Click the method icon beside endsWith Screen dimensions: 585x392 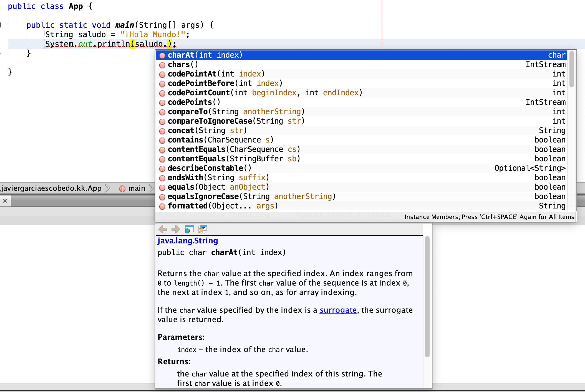coord(162,178)
